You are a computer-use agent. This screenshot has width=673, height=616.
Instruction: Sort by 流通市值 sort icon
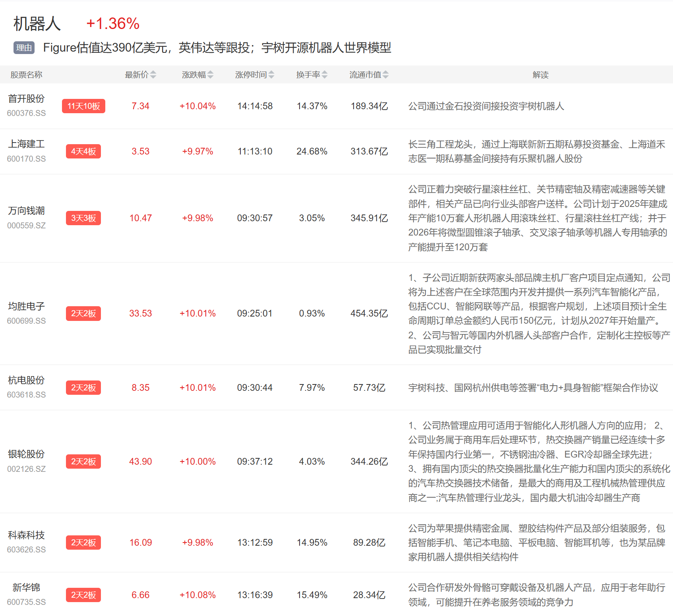386,75
